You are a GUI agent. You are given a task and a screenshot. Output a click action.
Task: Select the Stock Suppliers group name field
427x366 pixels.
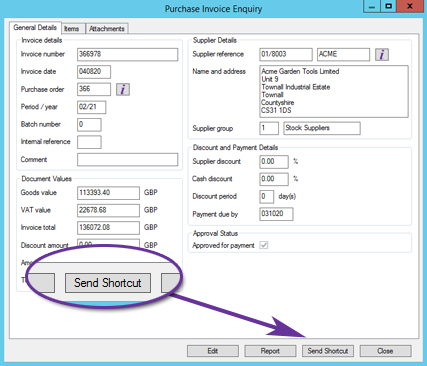pyautogui.click(x=322, y=128)
